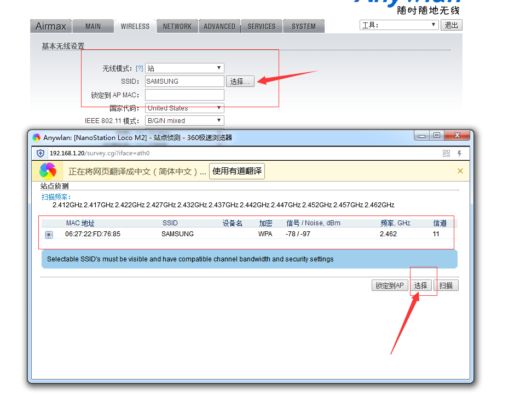Click the survey.cgi address bar URL
Viewport: 526px width, 420px height.
point(100,153)
